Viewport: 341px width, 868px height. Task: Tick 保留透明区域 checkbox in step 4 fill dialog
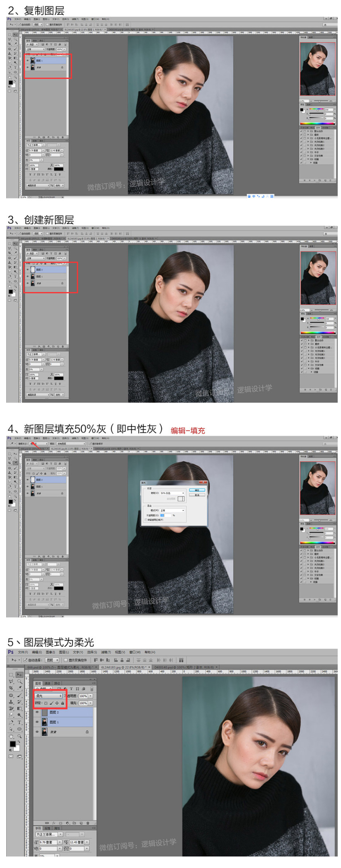tap(145, 520)
